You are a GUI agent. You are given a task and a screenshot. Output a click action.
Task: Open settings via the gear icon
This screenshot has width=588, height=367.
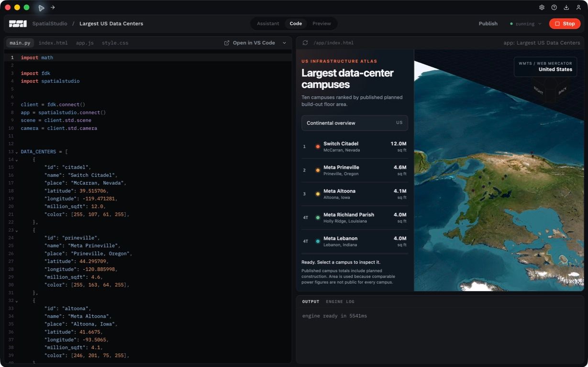tap(542, 8)
